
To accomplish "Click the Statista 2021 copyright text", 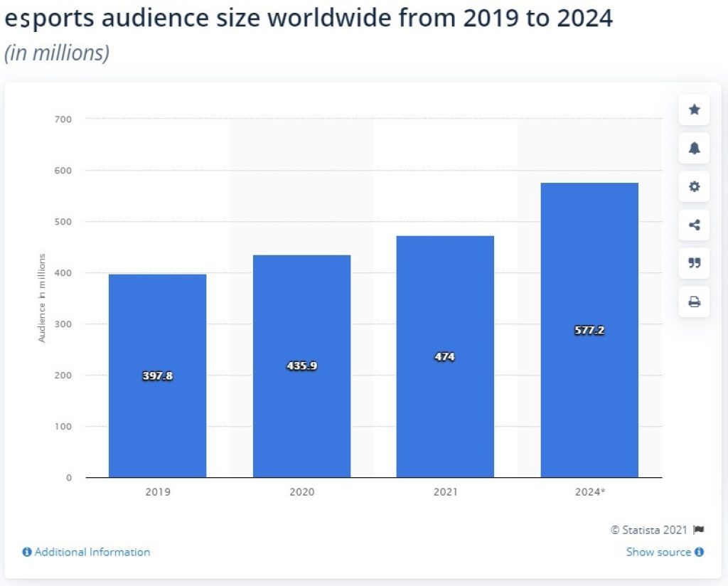I will 649,530.
